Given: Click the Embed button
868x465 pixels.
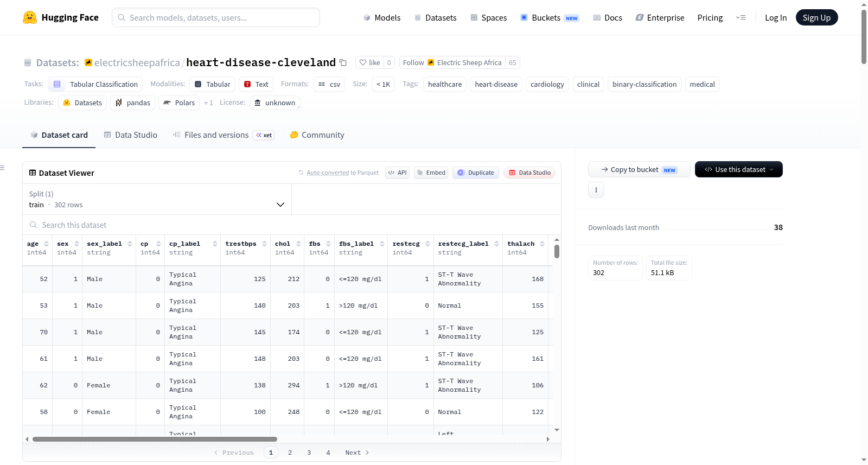Looking at the screenshot, I should tap(431, 173).
